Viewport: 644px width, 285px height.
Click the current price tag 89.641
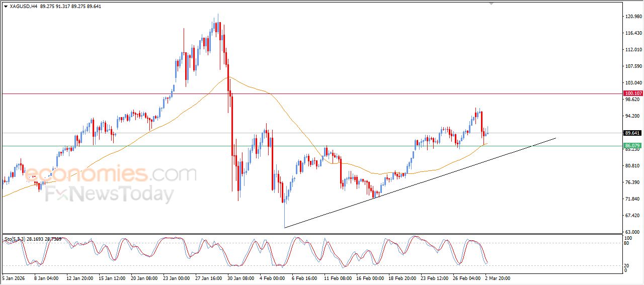tap(632, 133)
